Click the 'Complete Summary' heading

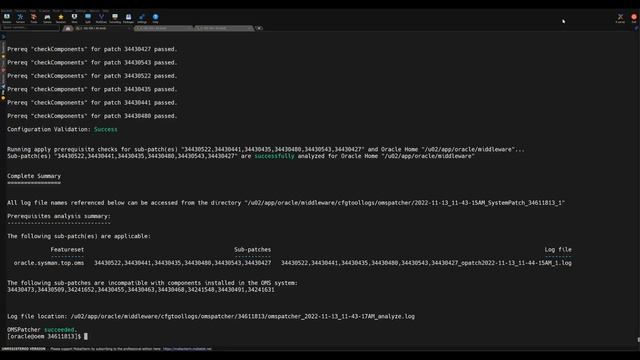[34, 176]
